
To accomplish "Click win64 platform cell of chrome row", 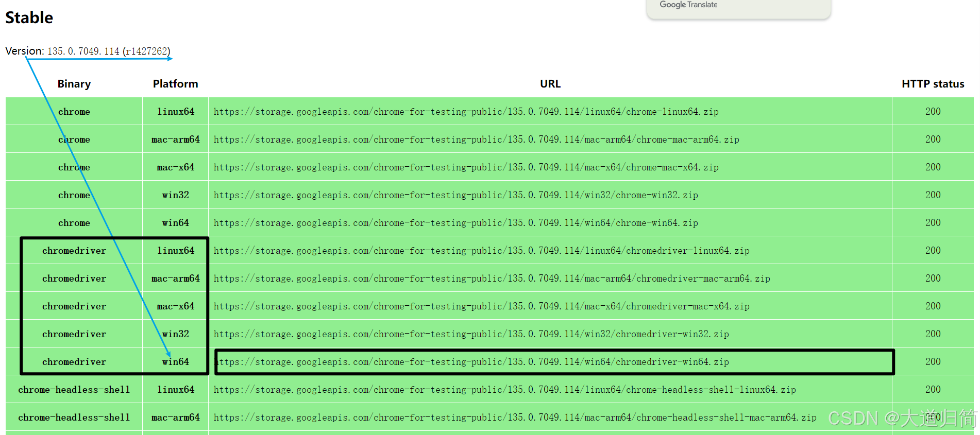I will [x=176, y=223].
